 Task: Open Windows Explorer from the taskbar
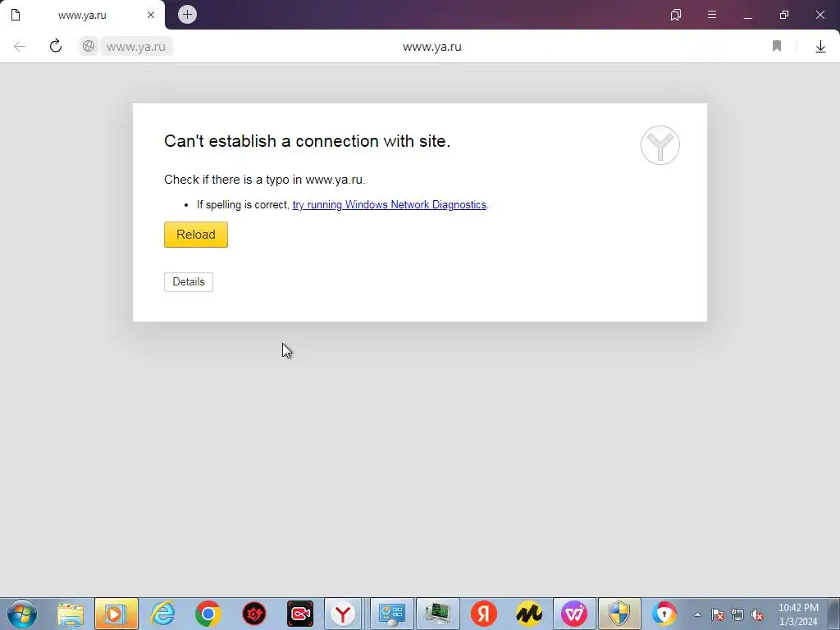click(x=71, y=614)
